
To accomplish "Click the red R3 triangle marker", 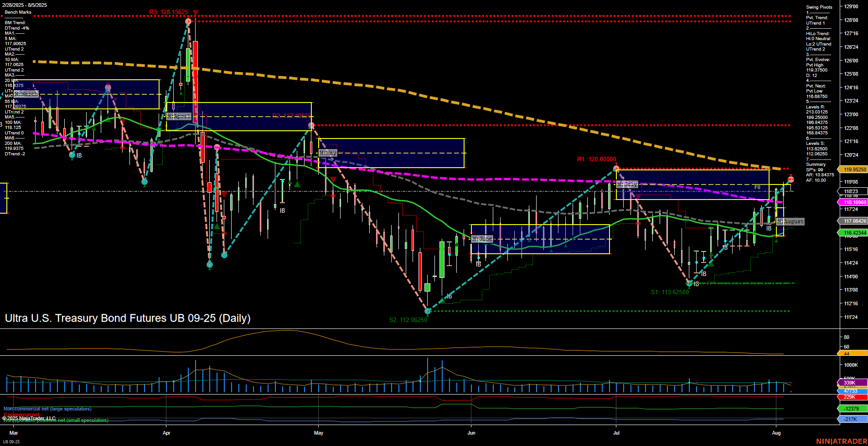I will (x=196, y=12).
